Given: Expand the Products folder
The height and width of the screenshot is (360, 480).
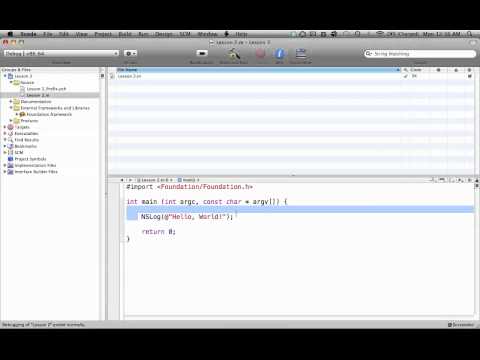Looking at the screenshot, I should [11, 120].
